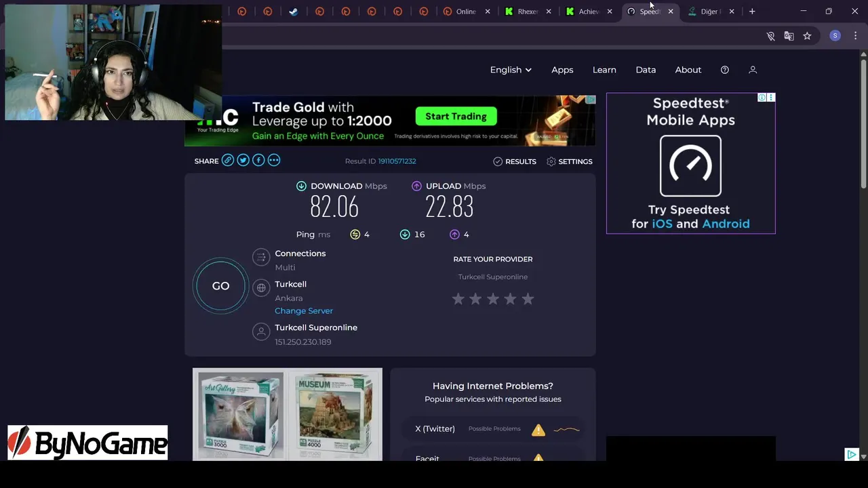The width and height of the screenshot is (868, 488).
Task: Rate provider one star (first star)
Action: 458,299
